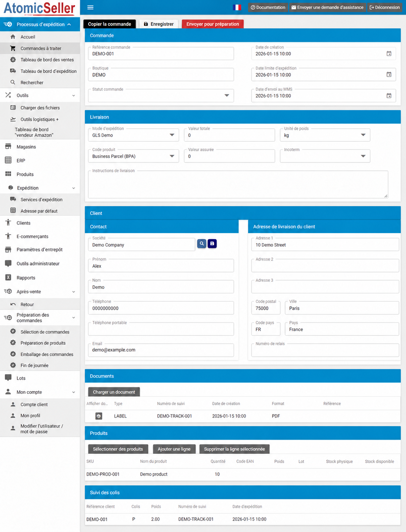406x532 pixels.
Task: Click the Email input field
Action: (161, 350)
